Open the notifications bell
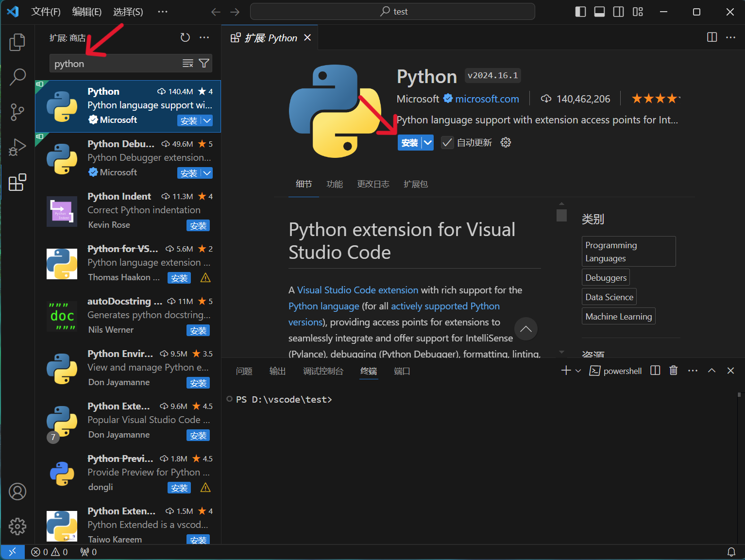The height and width of the screenshot is (560, 745). click(x=731, y=552)
